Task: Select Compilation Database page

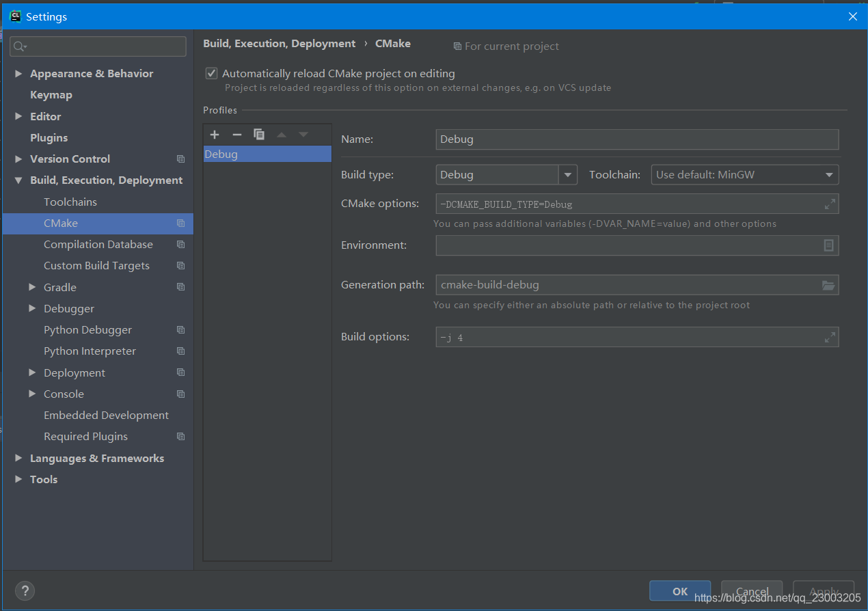Action: coord(98,245)
